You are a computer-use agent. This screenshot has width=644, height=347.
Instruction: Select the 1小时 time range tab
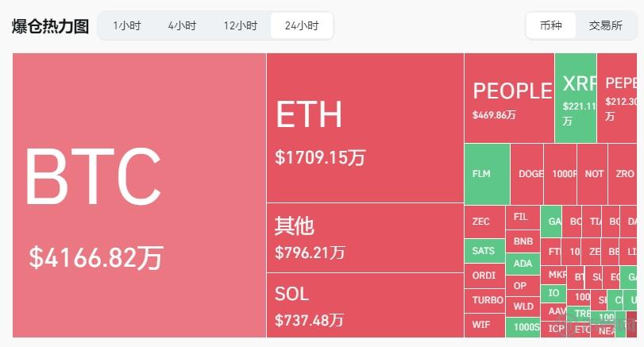point(127,25)
